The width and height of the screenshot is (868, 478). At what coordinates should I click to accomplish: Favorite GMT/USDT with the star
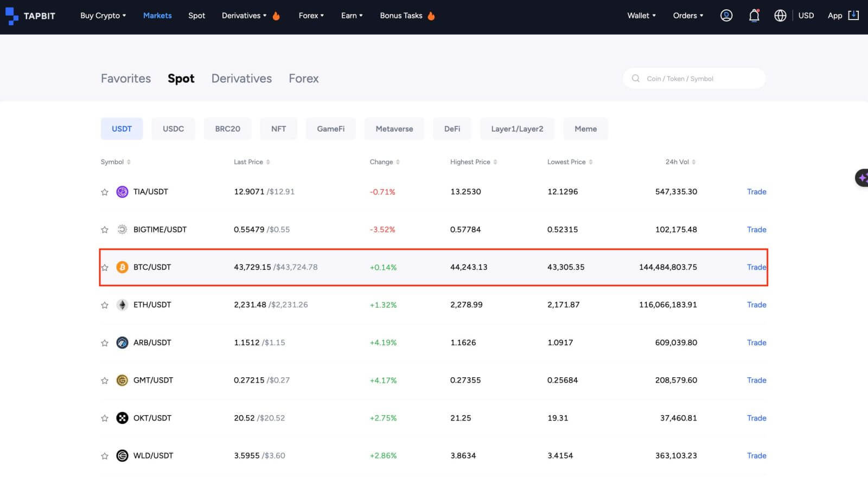105,380
